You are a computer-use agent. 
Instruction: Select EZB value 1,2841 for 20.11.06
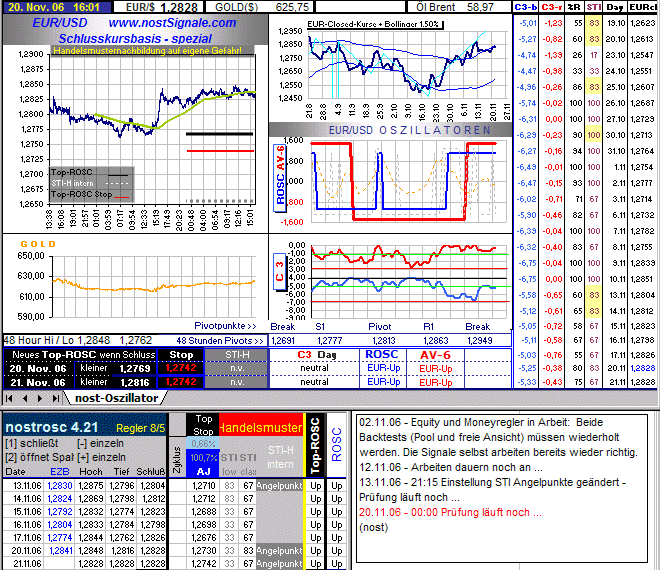tap(61, 551)
